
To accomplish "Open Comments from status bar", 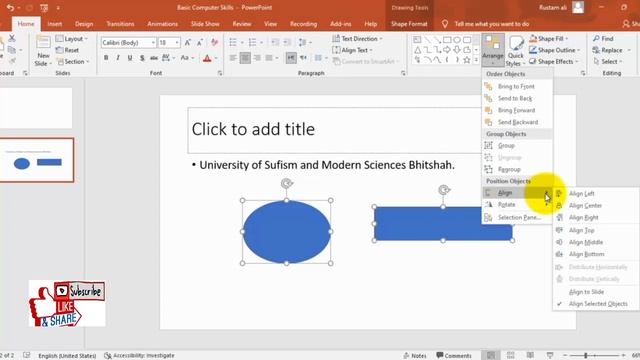I will 453,356.
